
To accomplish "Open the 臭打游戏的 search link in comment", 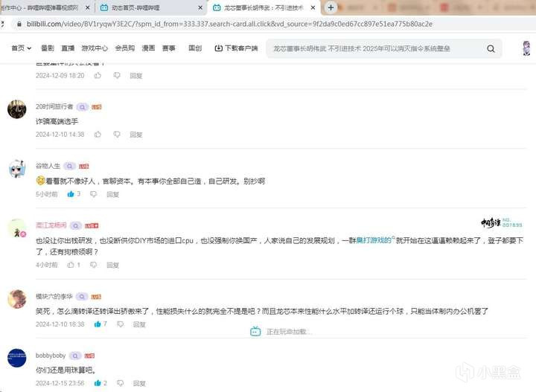I will pos(375,240).
